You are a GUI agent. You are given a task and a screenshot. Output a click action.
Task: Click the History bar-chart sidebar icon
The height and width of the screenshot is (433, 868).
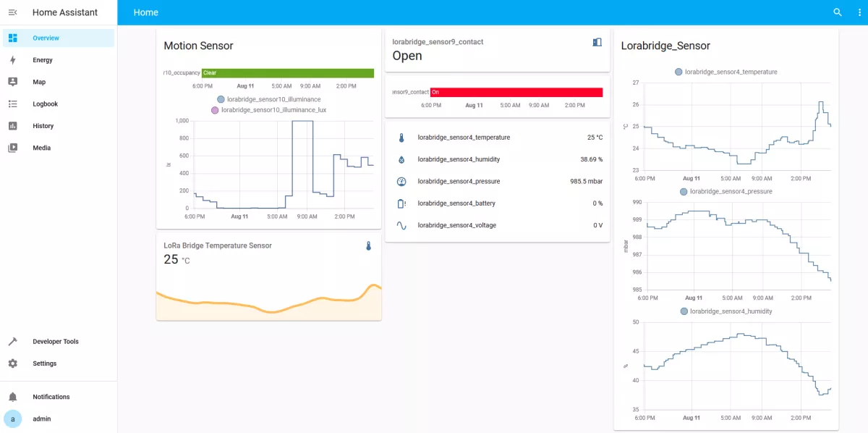[12, 125]
